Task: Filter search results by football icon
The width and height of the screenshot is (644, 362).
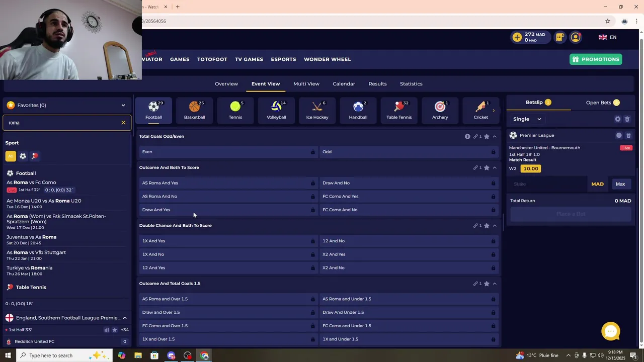Action: click(23, 156)
